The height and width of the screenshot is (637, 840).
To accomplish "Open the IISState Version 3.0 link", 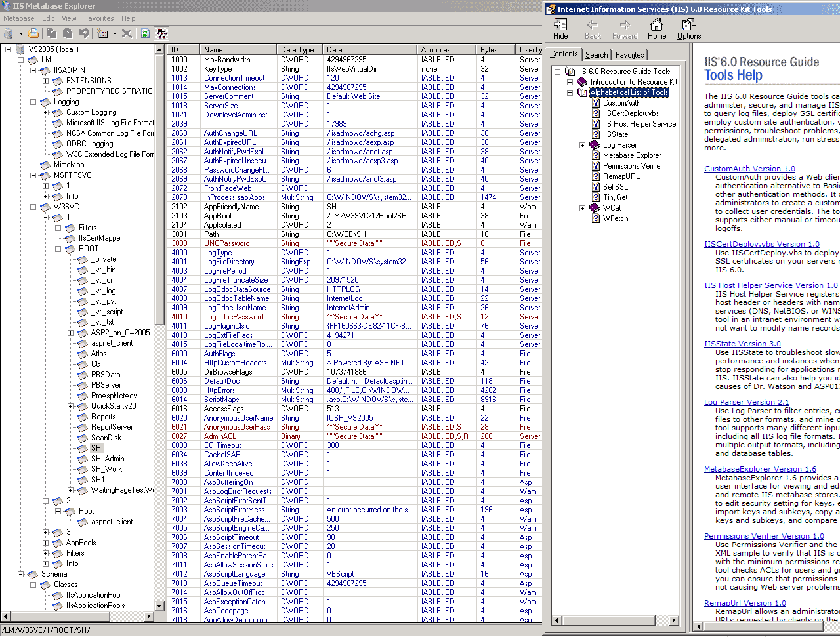I will (x=742, y=344).
